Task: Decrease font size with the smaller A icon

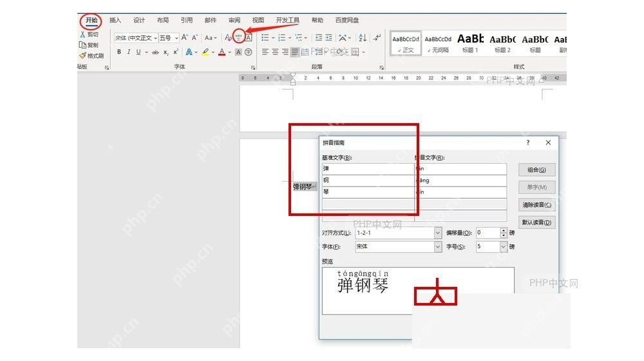Action: [194, 37]
